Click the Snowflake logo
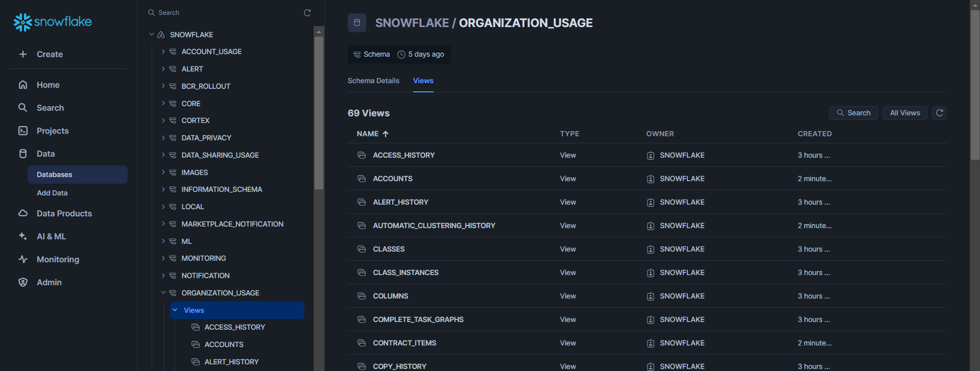This screenshot has height=371, width=980. click(x=53, y=22)
